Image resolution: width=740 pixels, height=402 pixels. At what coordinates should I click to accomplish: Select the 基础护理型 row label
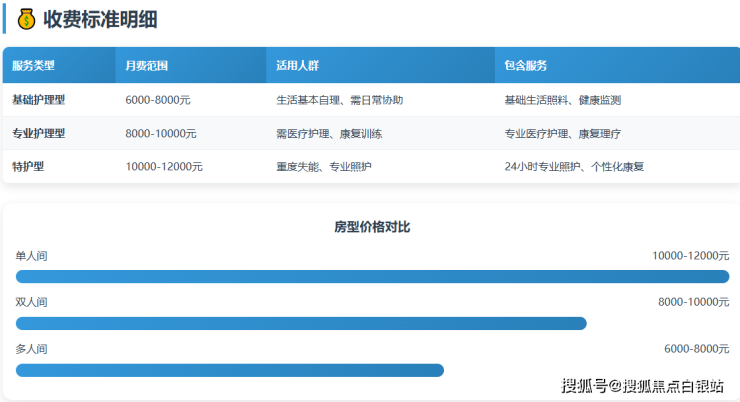tap(39, 100)
